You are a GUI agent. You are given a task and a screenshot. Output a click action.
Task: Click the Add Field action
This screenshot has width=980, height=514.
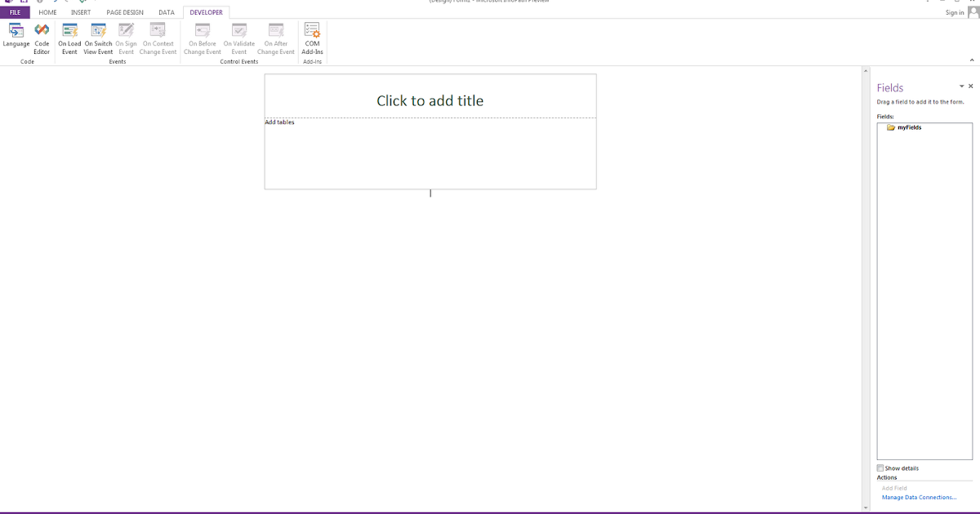[894, 488]
